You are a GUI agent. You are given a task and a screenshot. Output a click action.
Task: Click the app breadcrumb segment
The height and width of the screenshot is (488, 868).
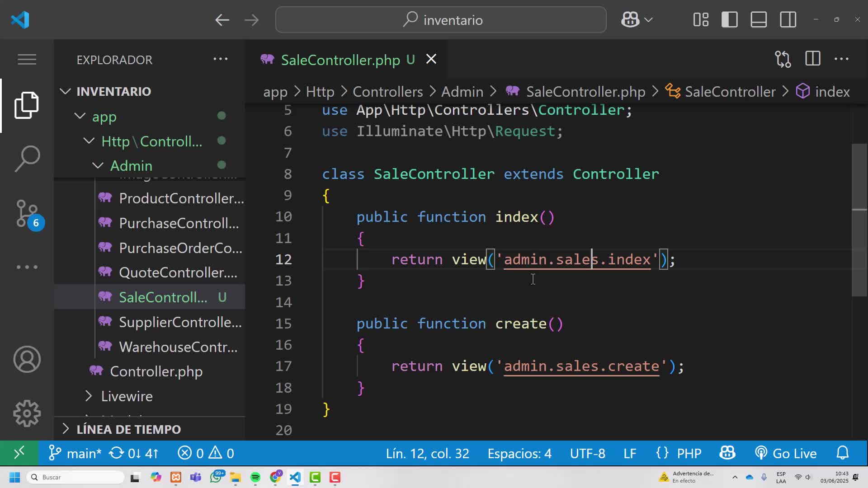pyautogui.click(x=275, y=92)
